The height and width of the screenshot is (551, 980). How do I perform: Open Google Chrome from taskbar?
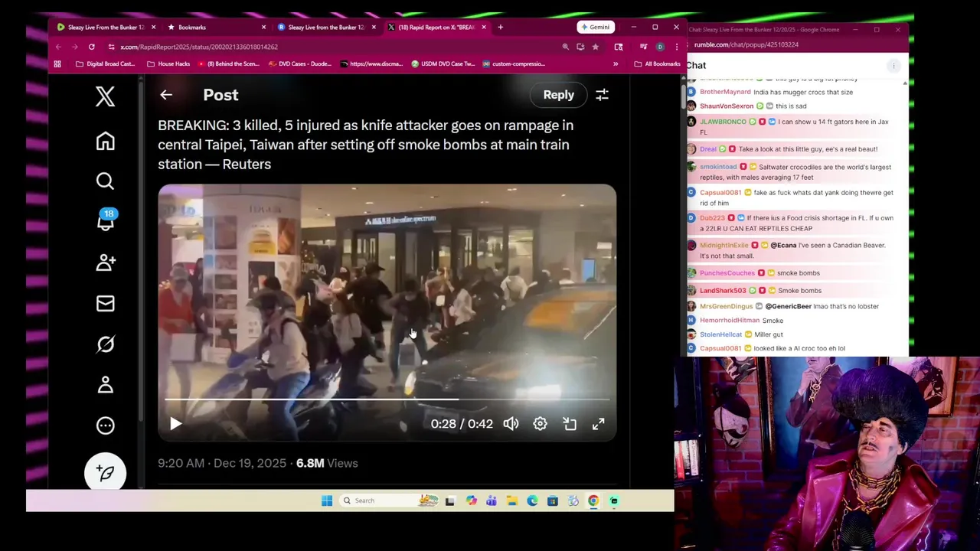593,500
